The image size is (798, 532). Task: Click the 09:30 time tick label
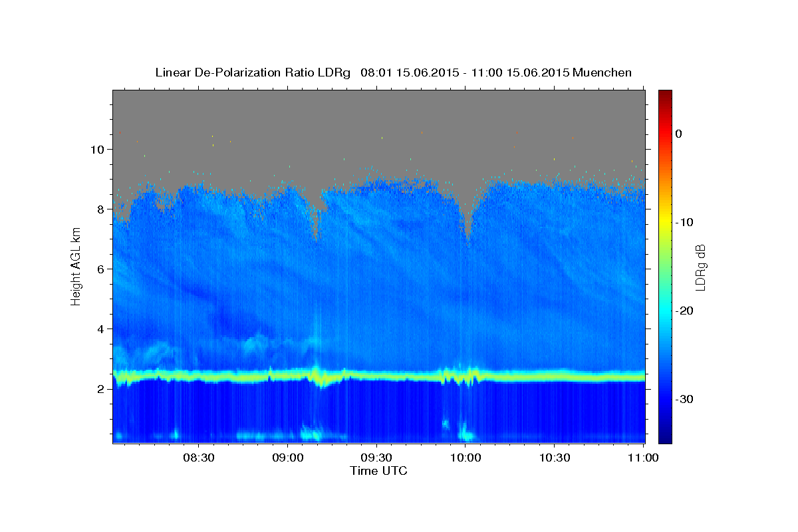pos(376,458)
